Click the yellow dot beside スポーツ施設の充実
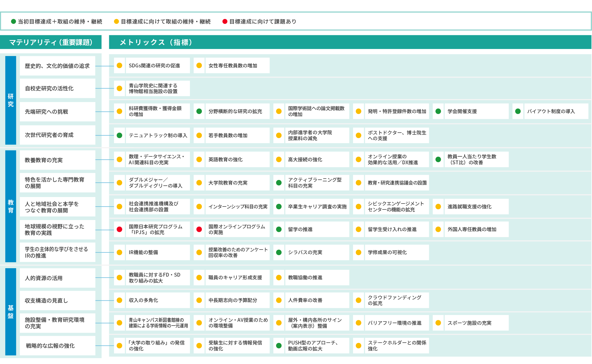This screenshot has width=592, height=364. coord(438,323)
